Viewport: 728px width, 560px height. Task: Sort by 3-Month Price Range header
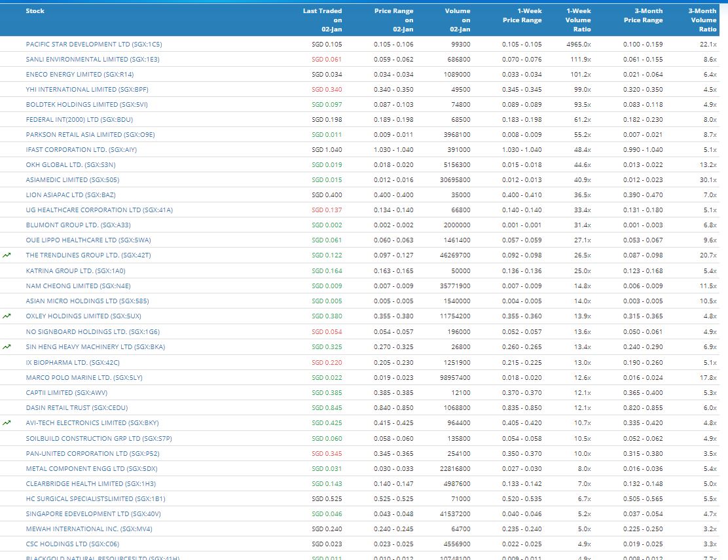click(643, 15)
